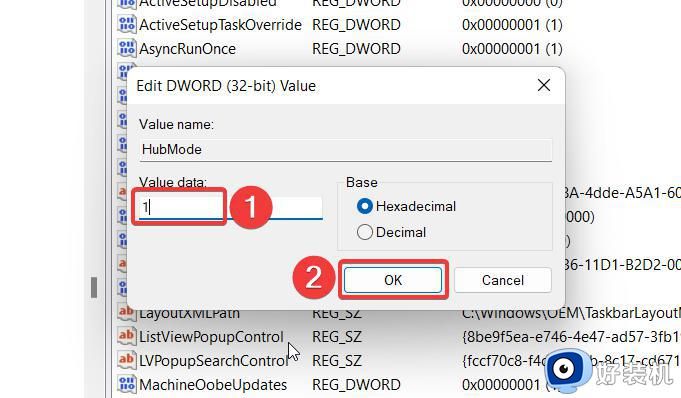The image size is (681, 398).
Task: Click data value of AsyncRunOnce
Action: [512, 49]
